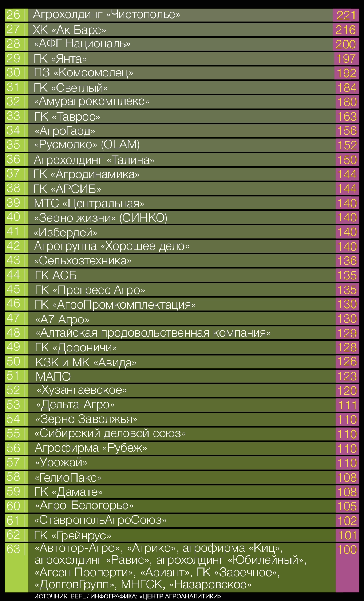Select the value 163
Viewport: 364px width, 601px height.
point(347,117)
